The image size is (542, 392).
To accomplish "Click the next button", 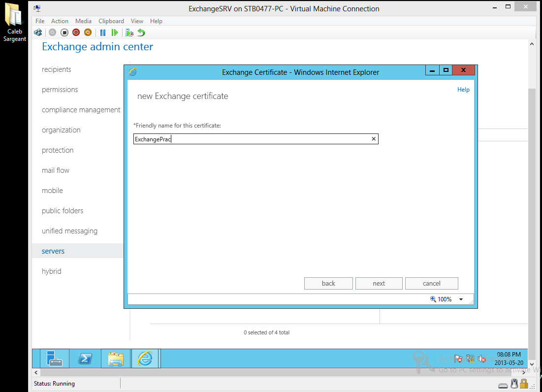I will point(379,284).
